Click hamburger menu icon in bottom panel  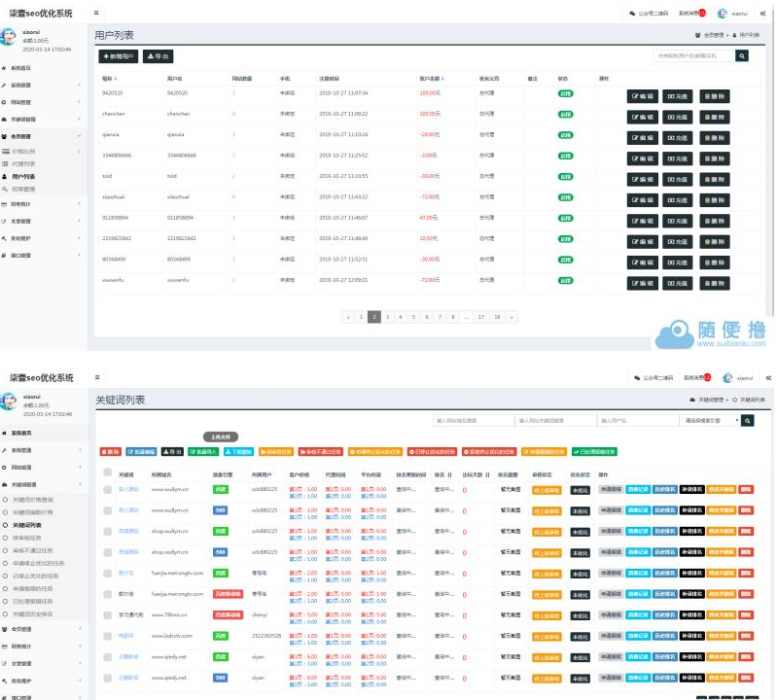(96, 377)
